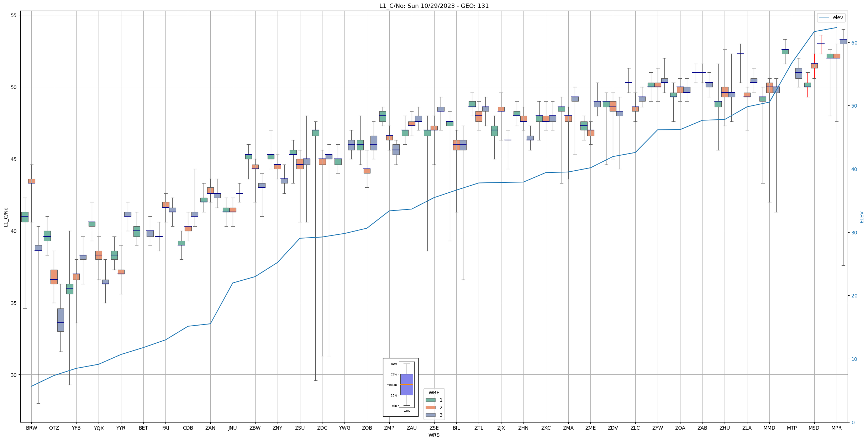The height and width of the screenshot is (441, 868).
Task: Click the ZSU axis label
Action: (300, 428)
